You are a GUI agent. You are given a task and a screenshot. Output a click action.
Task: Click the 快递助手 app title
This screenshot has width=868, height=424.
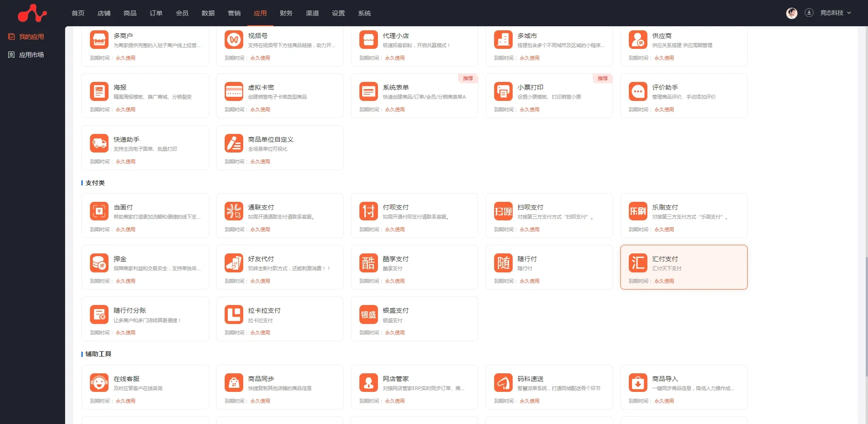[127, 139]
